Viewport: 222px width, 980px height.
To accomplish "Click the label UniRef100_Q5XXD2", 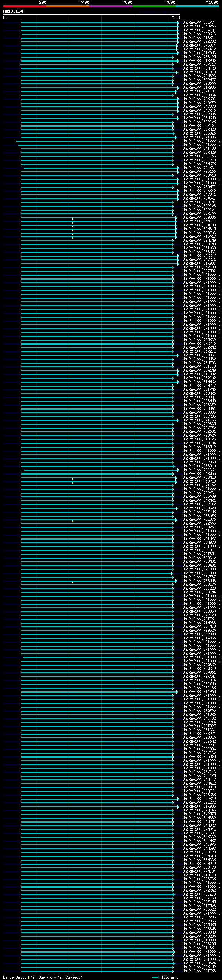I will [199, 99].
